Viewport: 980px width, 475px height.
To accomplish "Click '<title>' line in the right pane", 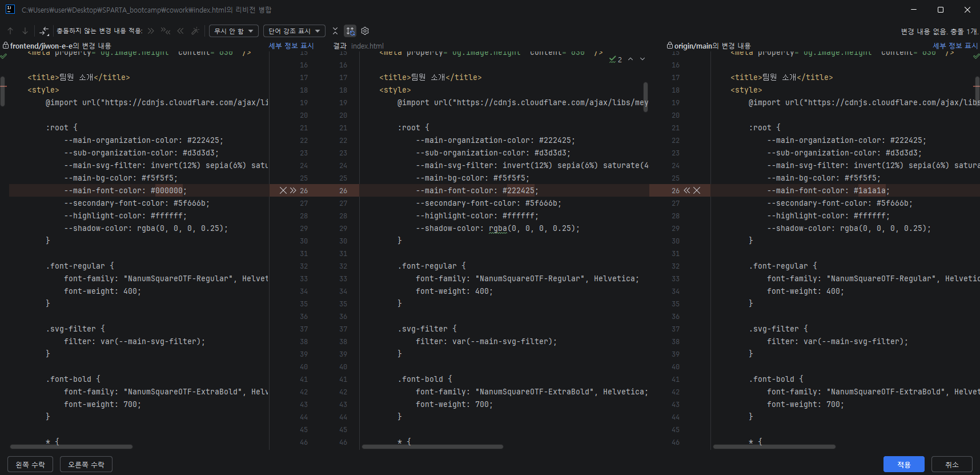I will [x=782, y=77].
